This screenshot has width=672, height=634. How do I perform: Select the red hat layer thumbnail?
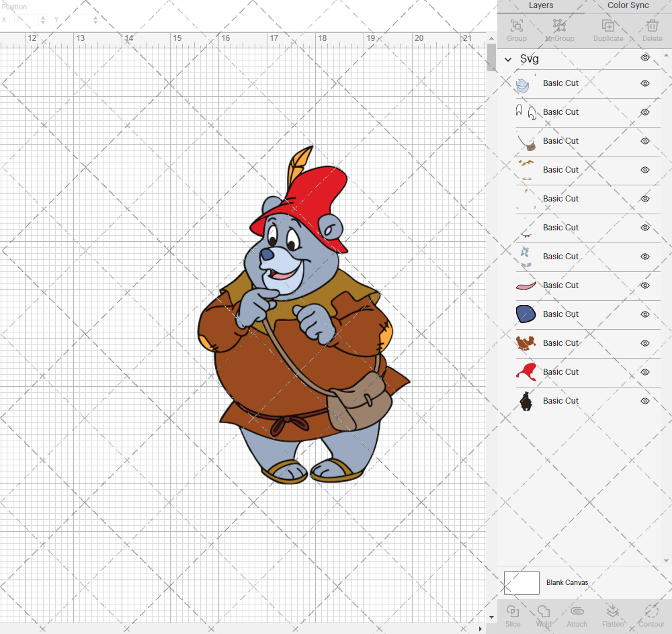[x=526, y=372]
